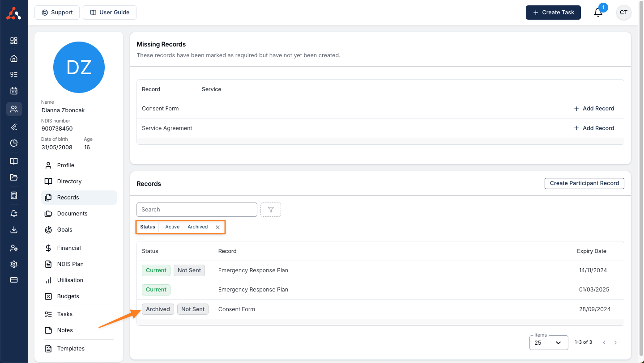Add Record for Consent Form
Screen dimensions: 644x363
pos(594,109)
